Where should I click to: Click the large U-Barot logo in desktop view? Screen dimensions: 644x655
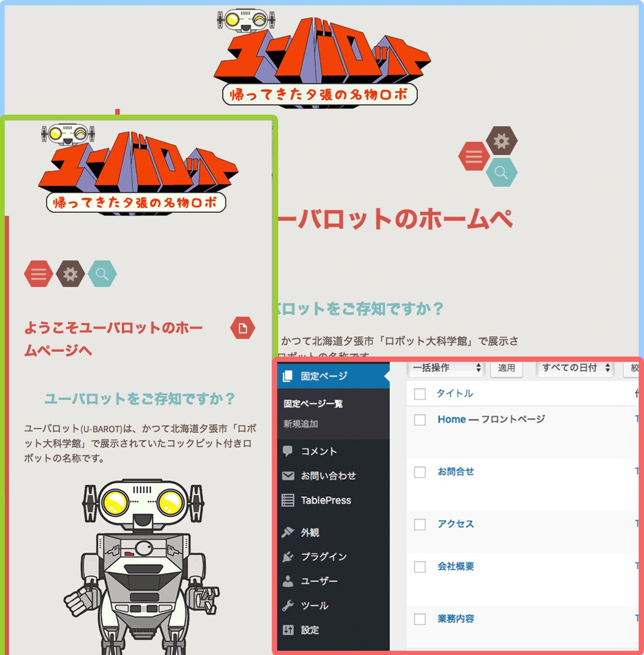(322, 58)
